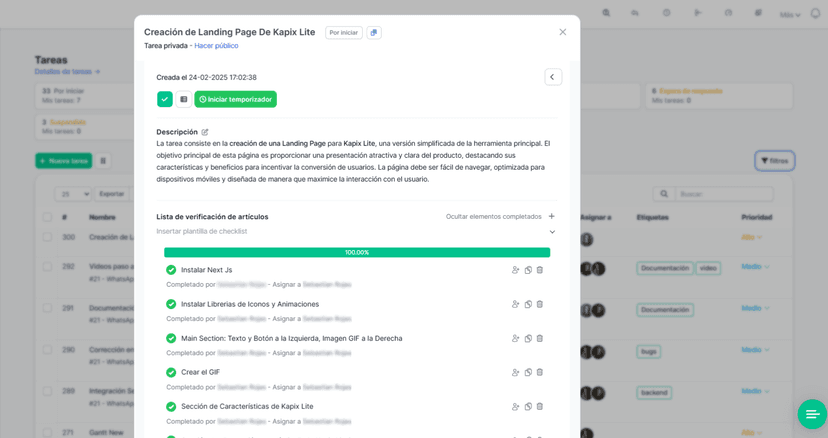This screenshot has width=828, height=438.
Task: Assign user to Instalar Next Js item
Action: coord(515,270)
